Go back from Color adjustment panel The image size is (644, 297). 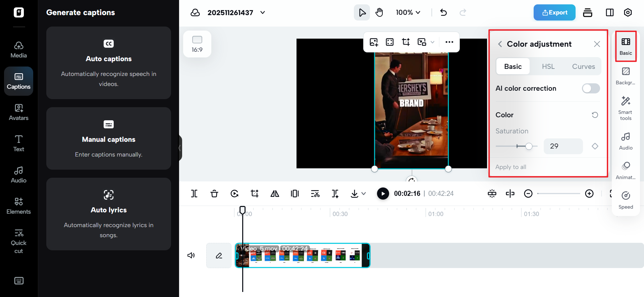pyautogui.click(x=500, y=44)
